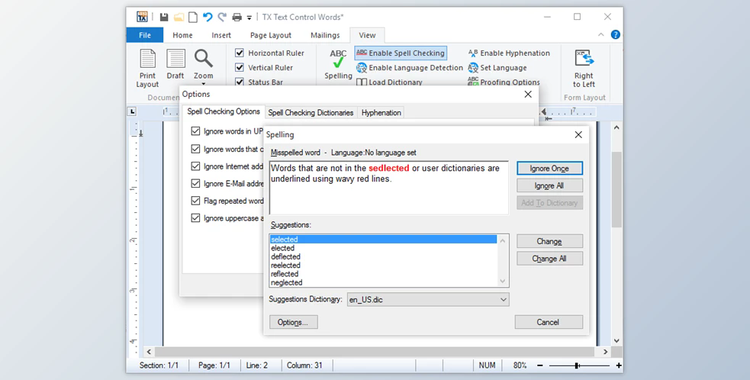Click Change button

coord(550,241)
